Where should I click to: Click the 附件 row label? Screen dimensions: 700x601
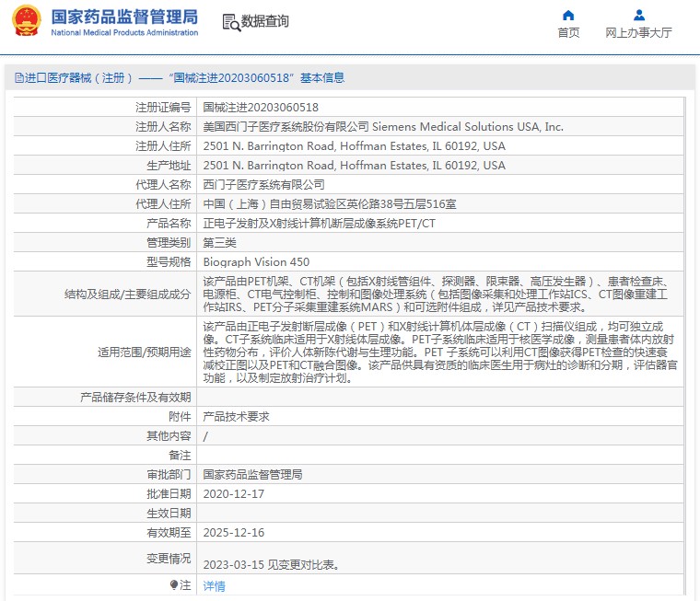tap(180, 417)
